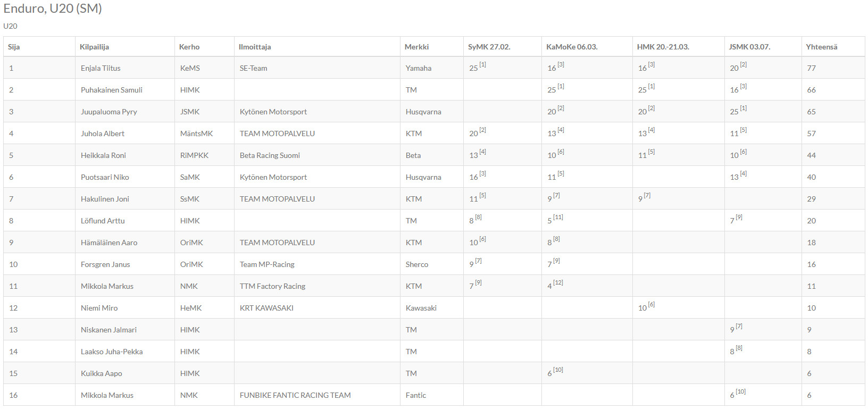The image size is (868, 409).
Task: Click the Yhteensä column header
Action: pyautogui.click(x=821, y=47)
